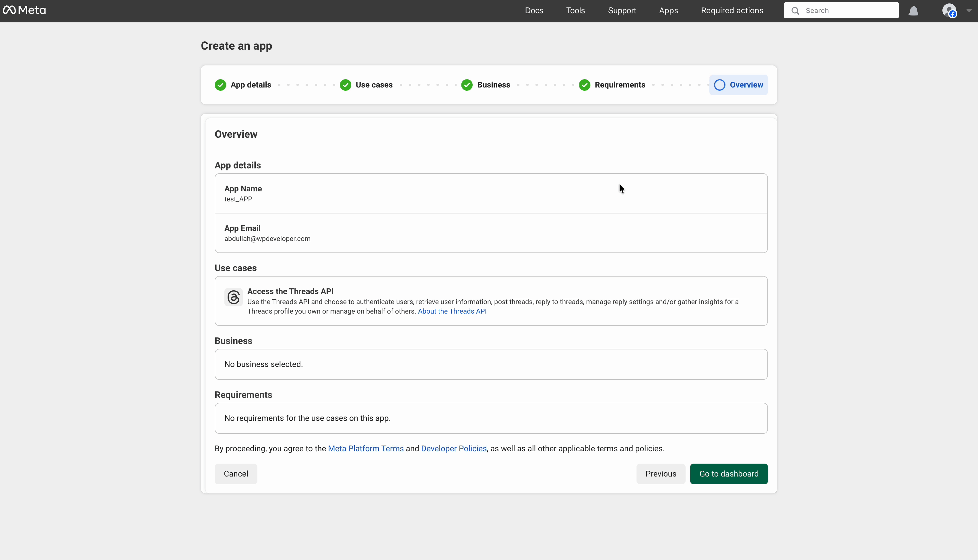The image size is (978, 560).
Task: Click the Use cases green checkmark
Action: point(346,85)
